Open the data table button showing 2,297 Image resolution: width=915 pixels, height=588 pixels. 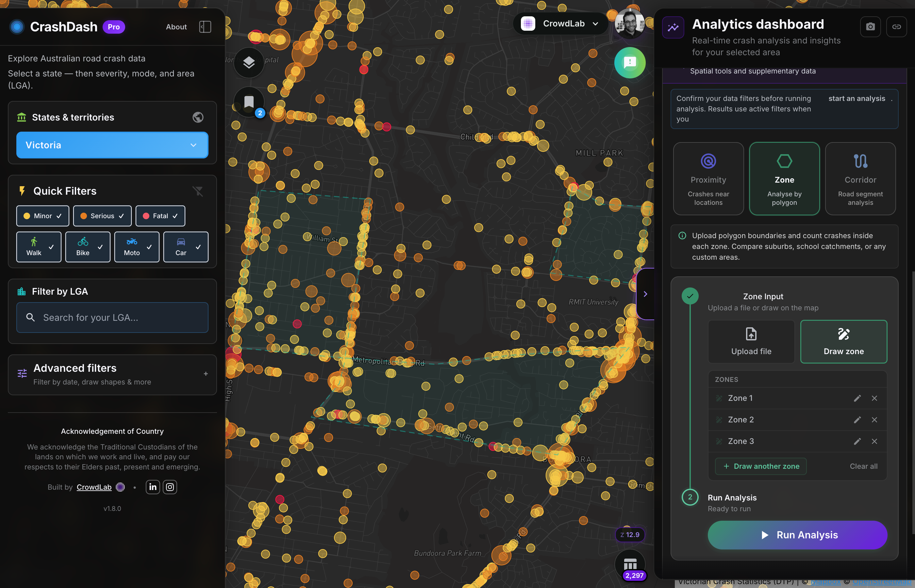(x=630, y=564)
